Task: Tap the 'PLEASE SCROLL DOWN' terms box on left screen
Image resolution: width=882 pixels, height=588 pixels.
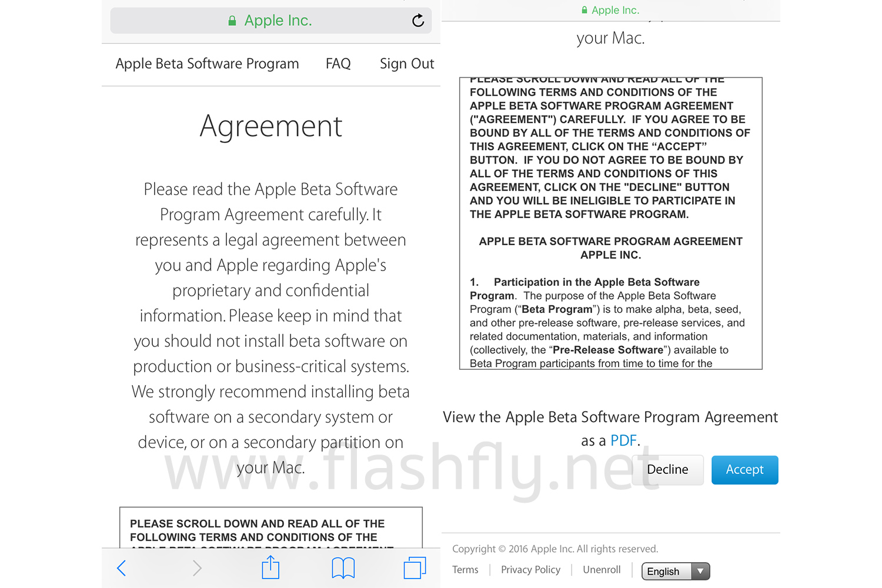Action: point(271,527)
